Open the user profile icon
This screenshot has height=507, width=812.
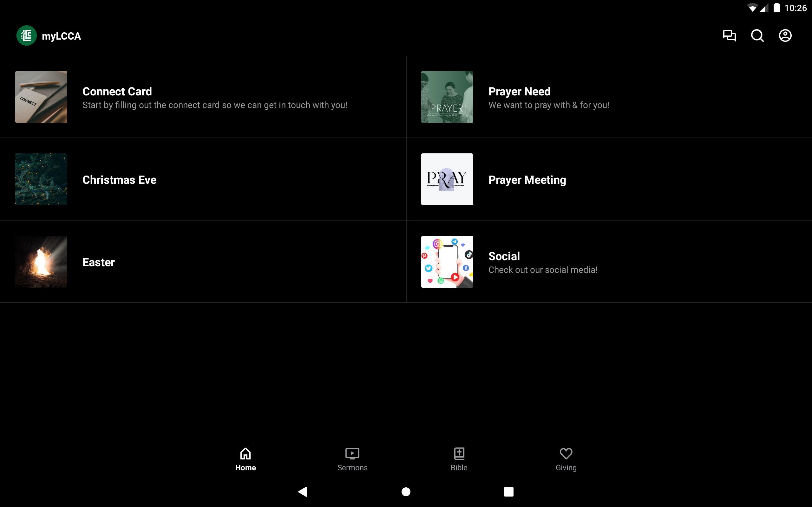point(785,35)
